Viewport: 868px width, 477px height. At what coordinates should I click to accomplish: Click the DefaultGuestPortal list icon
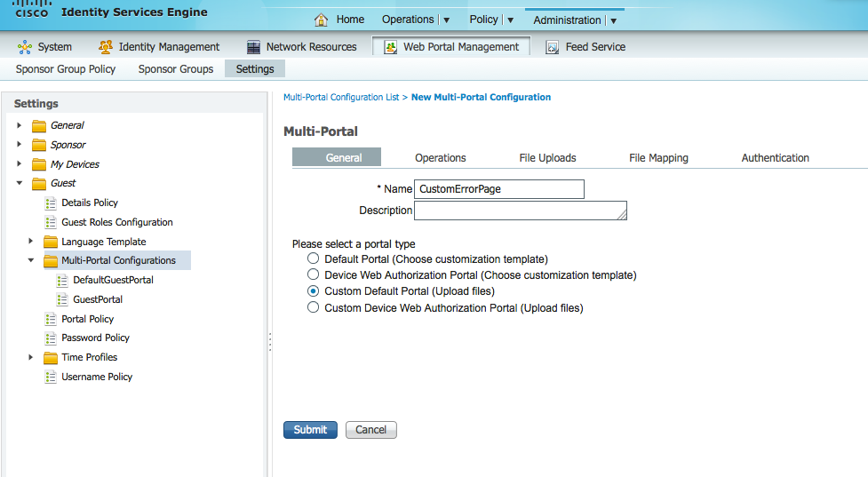click(62, 281)
